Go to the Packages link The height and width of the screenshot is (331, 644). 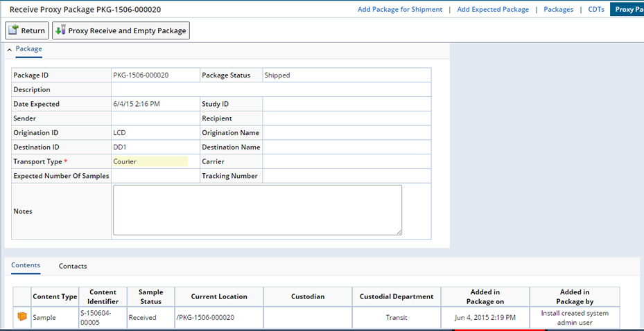coord(559,10)
